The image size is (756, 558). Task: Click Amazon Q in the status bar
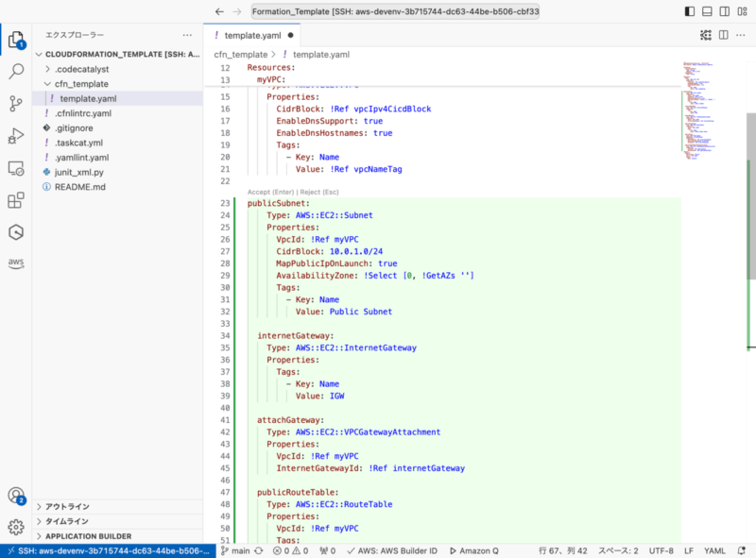tap(474, 550)
